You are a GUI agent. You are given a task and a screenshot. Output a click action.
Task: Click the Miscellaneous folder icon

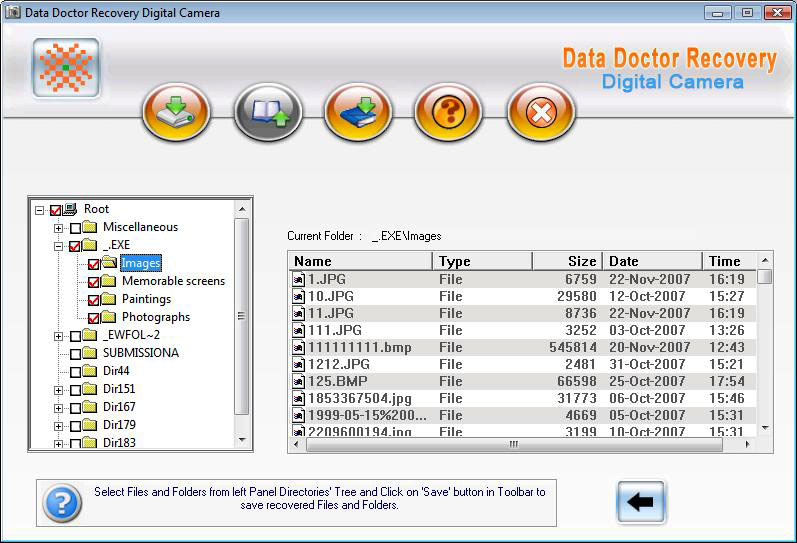[x=90, y=227]
